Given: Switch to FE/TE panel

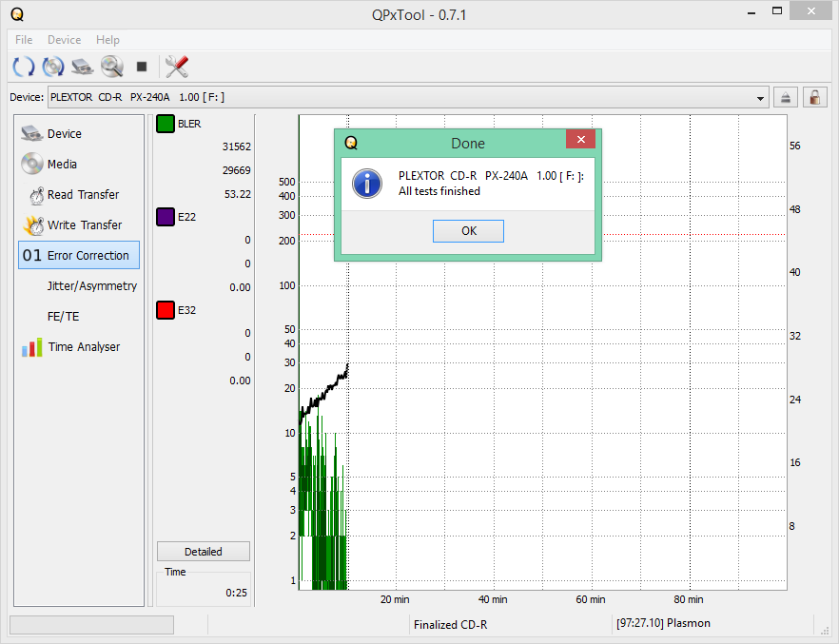Looking at the screenshot, I should point(79,317).
